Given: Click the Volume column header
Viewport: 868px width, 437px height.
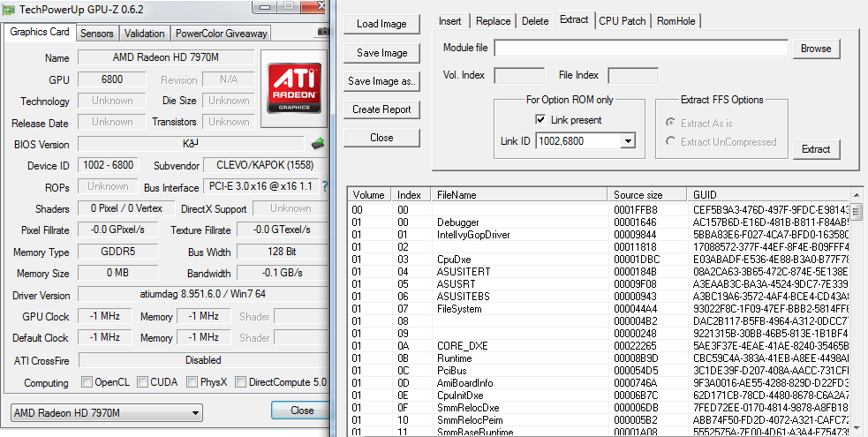Looking at the screenshot, I should (369, 195).
